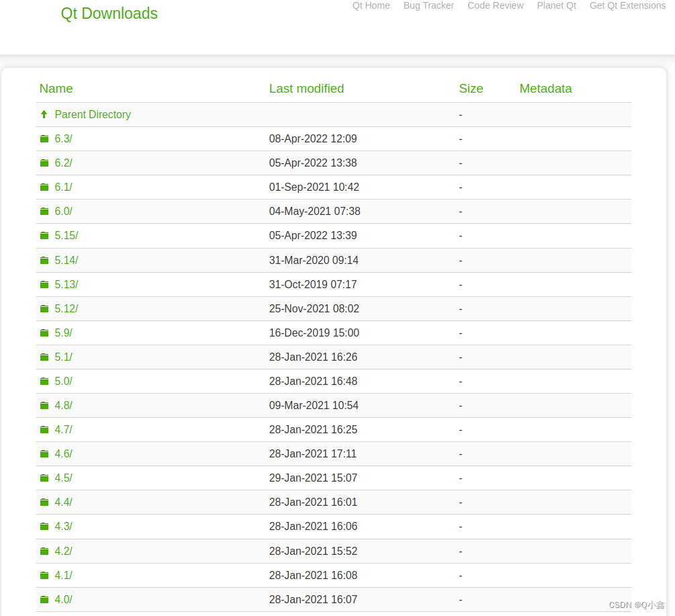
Task: Open the 4.6/ directory link
Action: 63,453
